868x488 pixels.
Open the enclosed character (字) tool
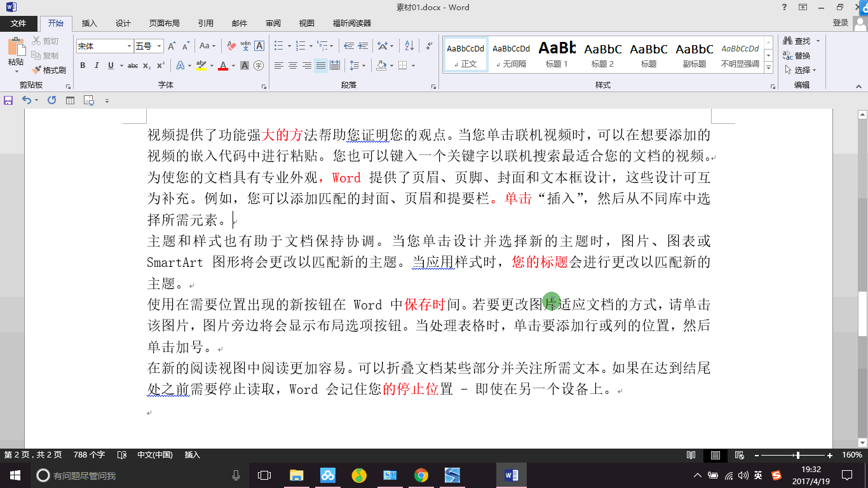259,65
